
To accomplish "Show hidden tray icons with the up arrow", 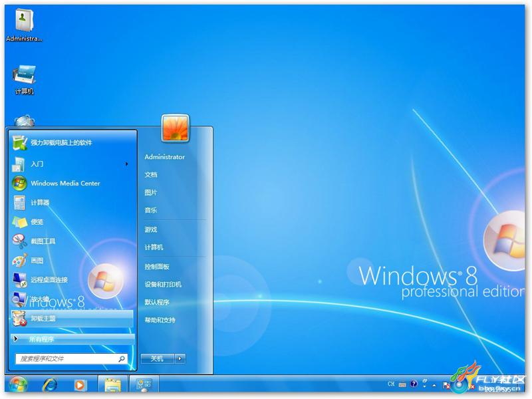I will [x=434, y=385].
